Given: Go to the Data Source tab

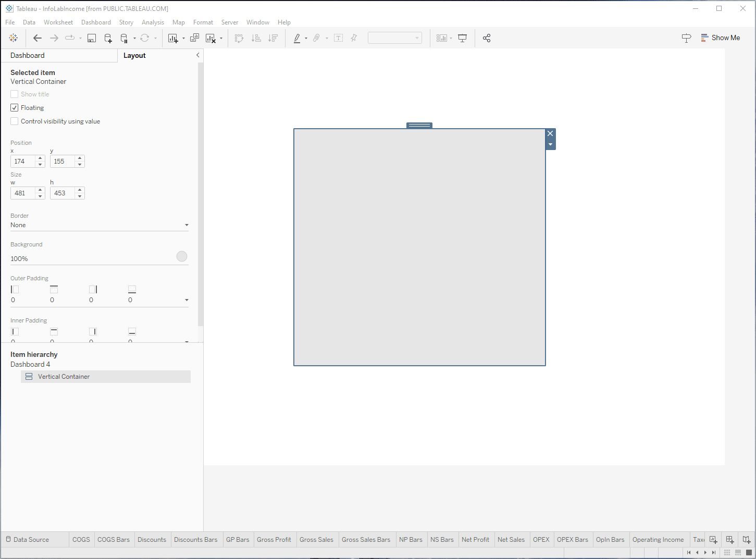Looking at the screenshot, I should [x=31, y=540].
